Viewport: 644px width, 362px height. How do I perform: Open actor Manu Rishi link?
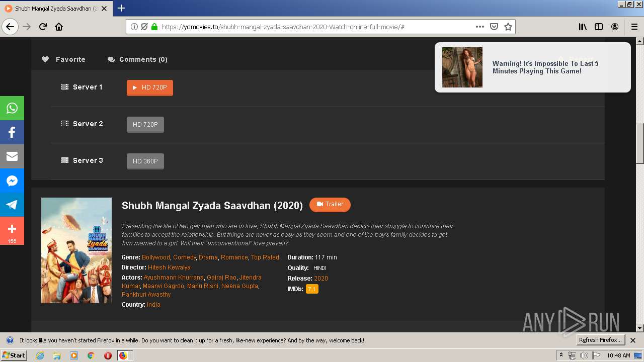203,286
